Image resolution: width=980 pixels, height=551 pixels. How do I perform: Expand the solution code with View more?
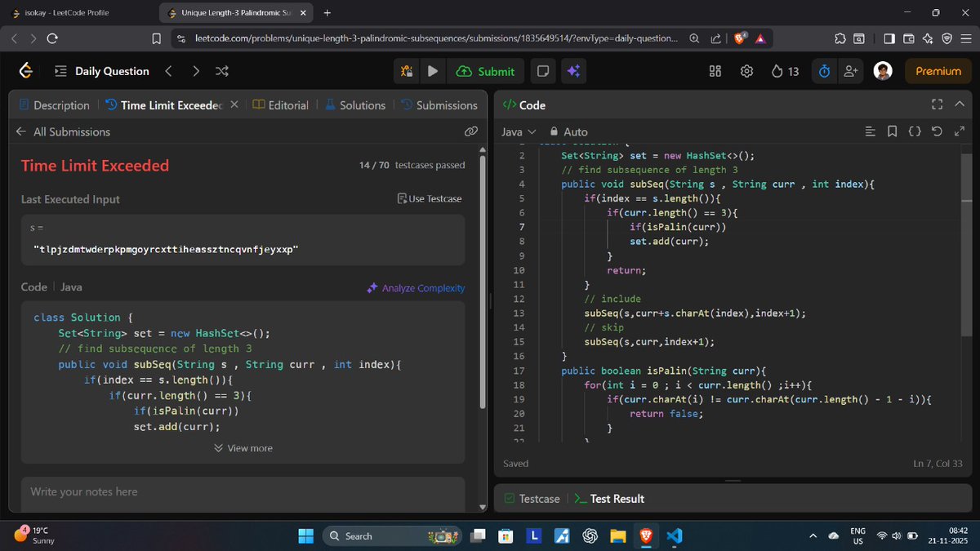pyautogui.click(x=243, y=447)
